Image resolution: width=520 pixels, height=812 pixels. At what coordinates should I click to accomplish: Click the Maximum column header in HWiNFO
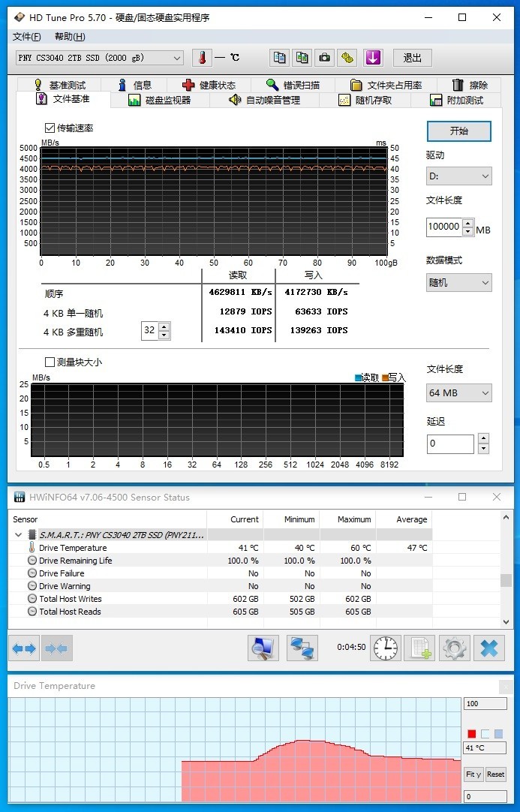(347, 519)
